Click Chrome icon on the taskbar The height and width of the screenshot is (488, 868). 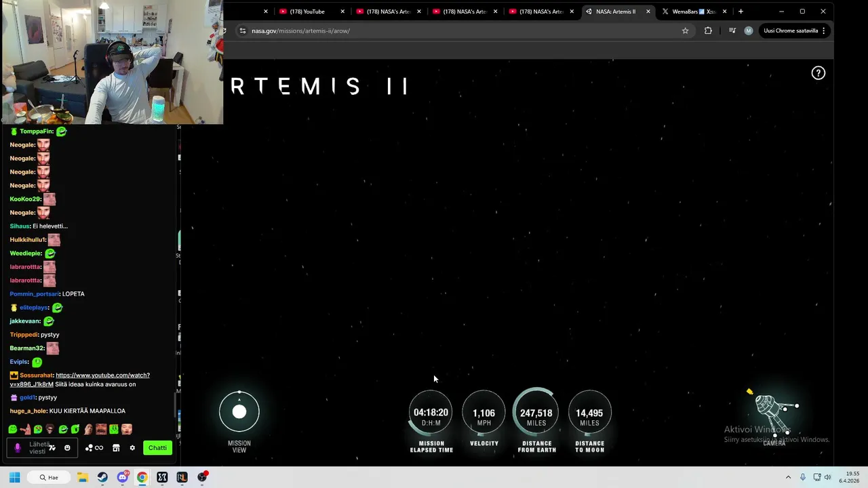click(142, 477)
